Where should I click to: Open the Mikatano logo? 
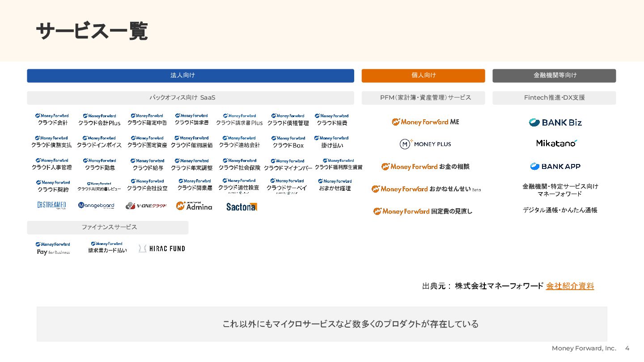tap(557, 143)
